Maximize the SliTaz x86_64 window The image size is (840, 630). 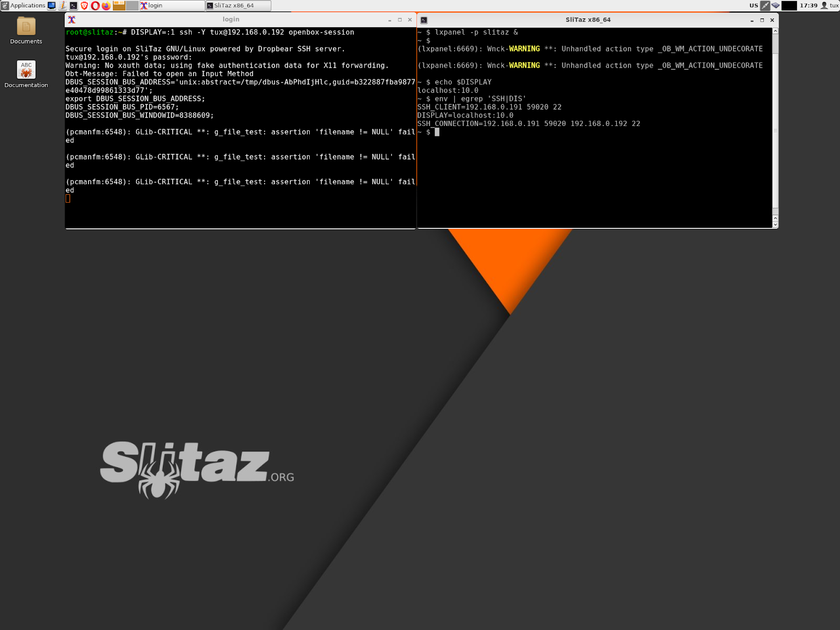point(762,20)
